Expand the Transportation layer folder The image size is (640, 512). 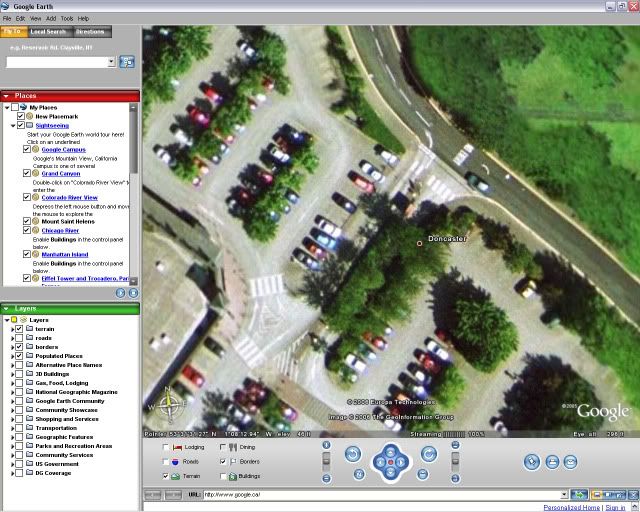[13, 429]
